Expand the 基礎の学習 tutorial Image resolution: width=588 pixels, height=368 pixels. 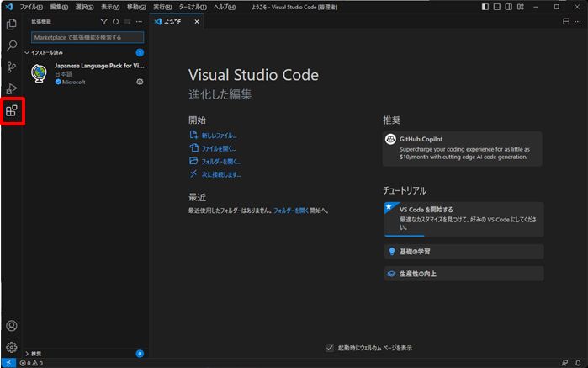(x=464, y=252)
